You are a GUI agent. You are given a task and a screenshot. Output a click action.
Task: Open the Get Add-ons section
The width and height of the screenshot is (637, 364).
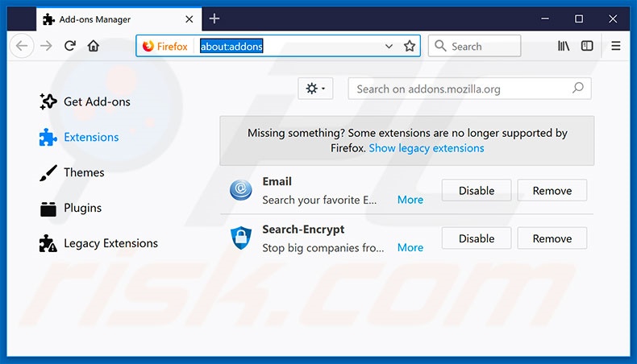(85, 101)
